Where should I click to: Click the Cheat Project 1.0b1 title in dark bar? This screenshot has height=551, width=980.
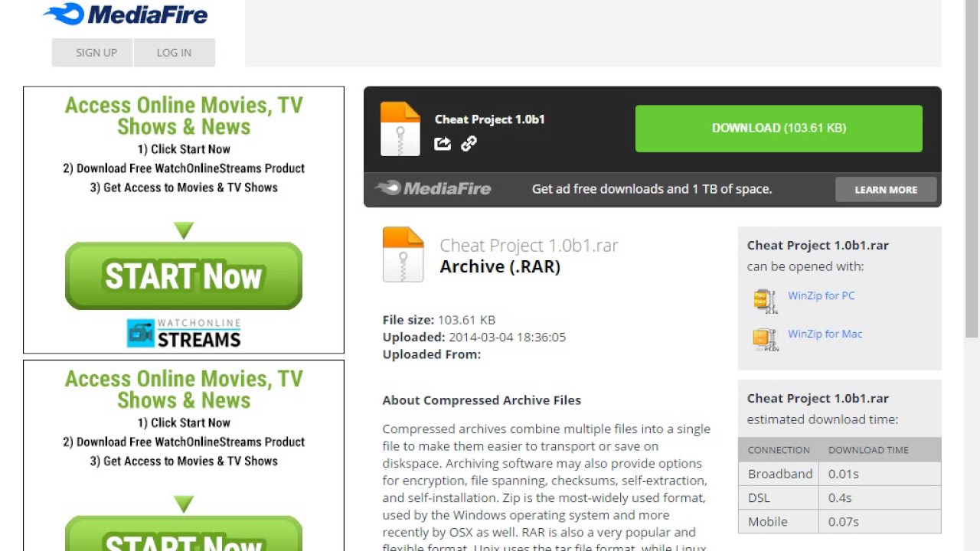(x=490, y=119)
